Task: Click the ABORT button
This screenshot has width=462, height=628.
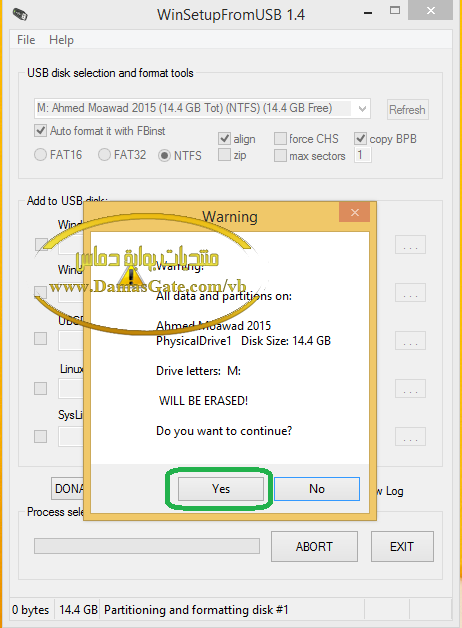Action: (314, 547)
